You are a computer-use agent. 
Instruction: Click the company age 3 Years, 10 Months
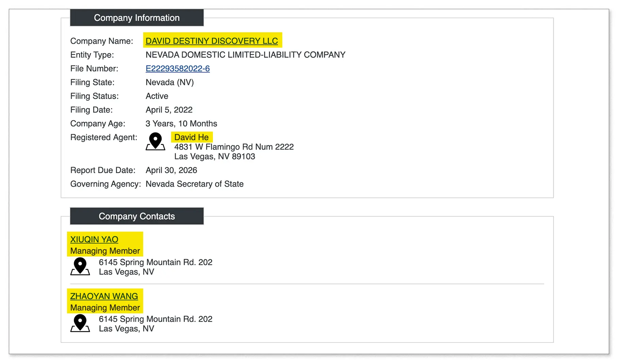click(181, 123)
